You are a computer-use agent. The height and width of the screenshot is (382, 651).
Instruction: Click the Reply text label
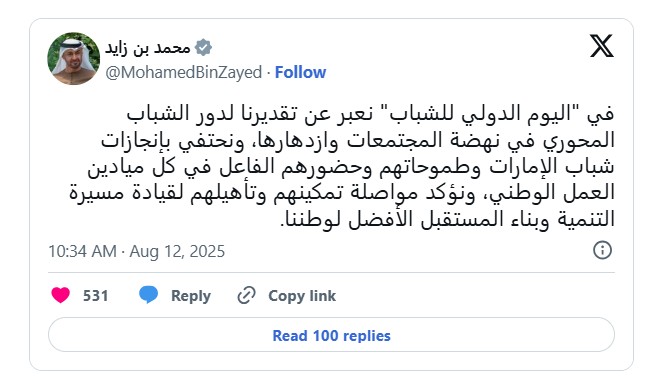coord(191,296)
